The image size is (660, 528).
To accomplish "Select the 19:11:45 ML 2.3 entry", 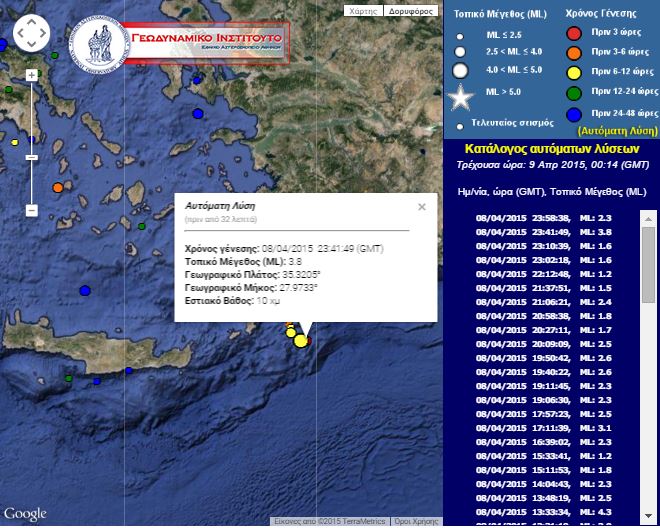I will coord(543,386).
